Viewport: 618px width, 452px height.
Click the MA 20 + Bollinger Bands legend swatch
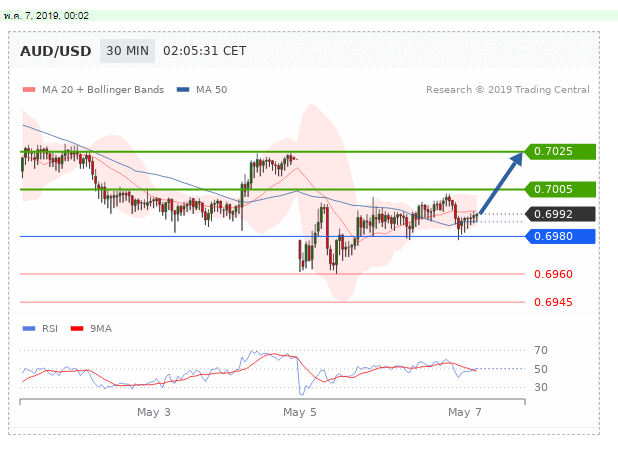click(x=29, y=90)
